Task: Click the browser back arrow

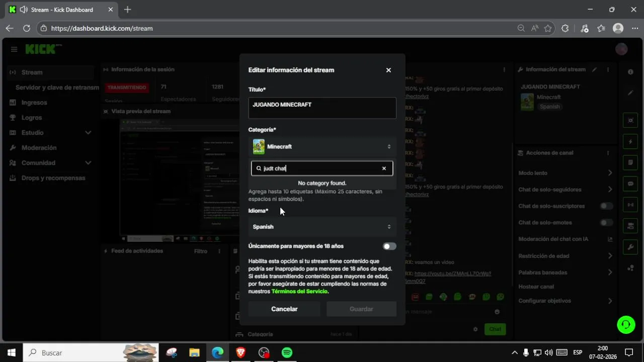Action: coord(10,29)
